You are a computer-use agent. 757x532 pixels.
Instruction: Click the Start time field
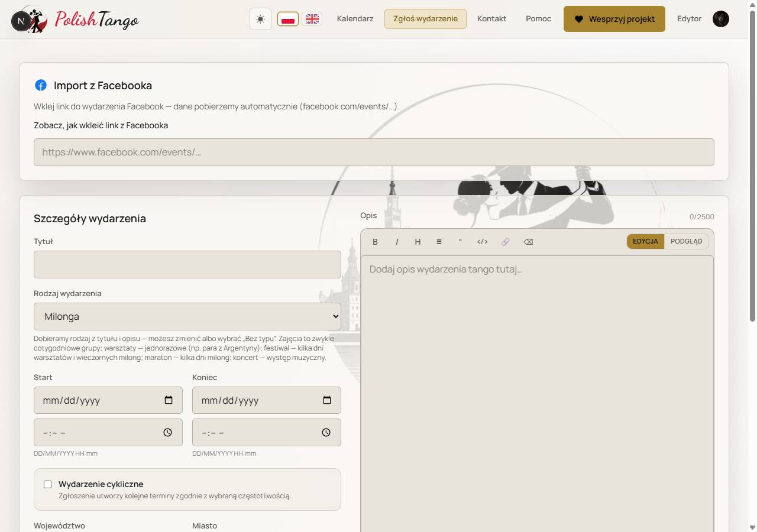(108, 433)
